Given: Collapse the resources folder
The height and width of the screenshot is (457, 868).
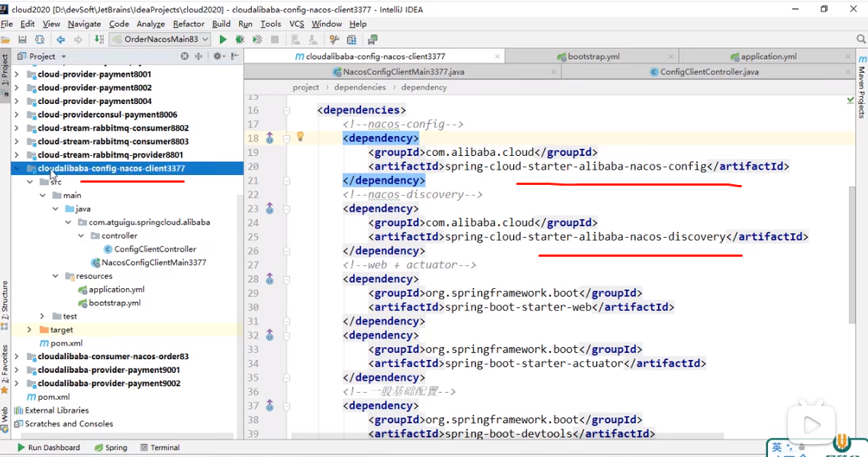Looking at the screenshot, I should [x=56, y=276].
